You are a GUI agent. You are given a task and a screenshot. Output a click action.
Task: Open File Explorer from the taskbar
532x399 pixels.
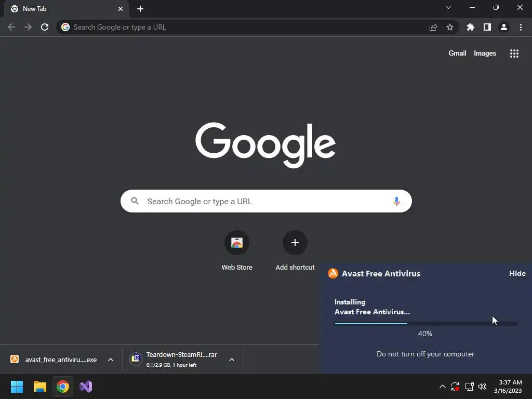coord(39,387)
